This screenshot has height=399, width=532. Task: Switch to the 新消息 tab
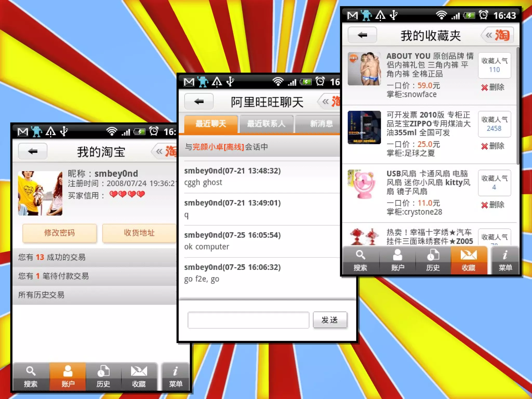coord(318,124)
